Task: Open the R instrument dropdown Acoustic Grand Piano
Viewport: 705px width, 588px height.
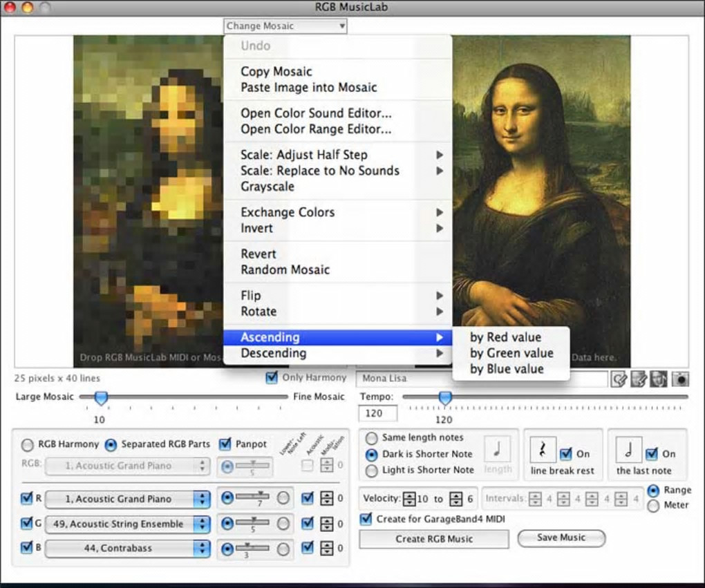Action: point(128,499)
